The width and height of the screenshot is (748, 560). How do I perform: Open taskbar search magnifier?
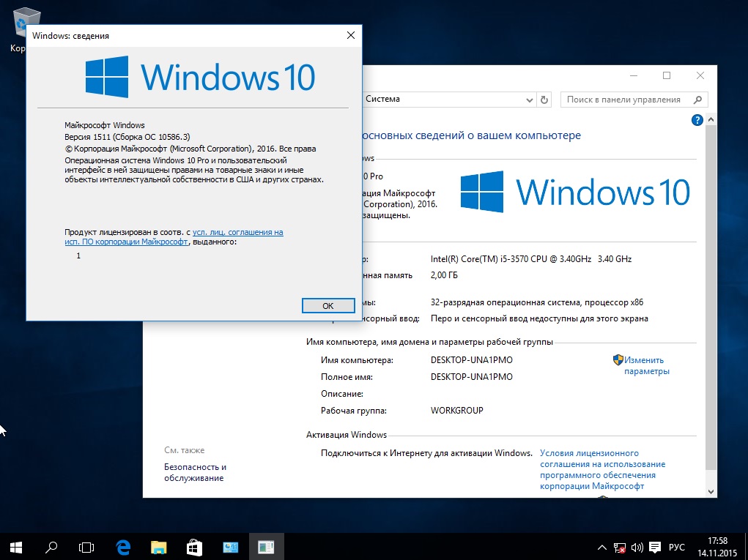(x=51, y=547)
